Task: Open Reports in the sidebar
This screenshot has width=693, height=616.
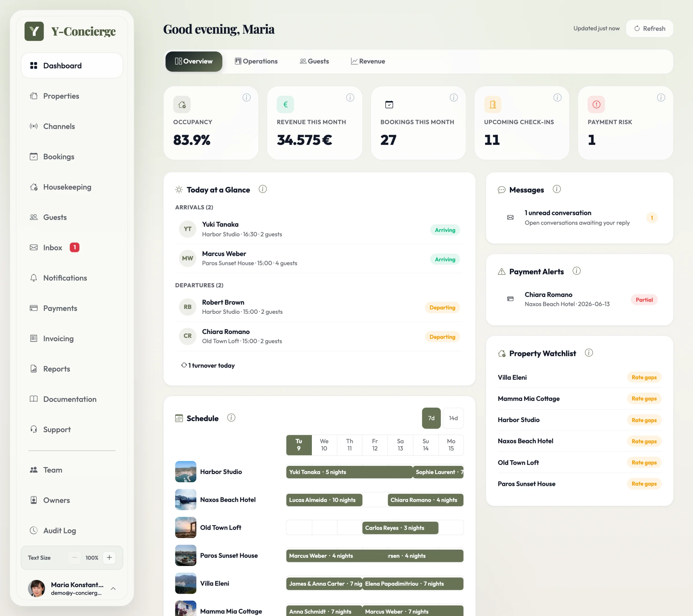Action: point(72,369)
